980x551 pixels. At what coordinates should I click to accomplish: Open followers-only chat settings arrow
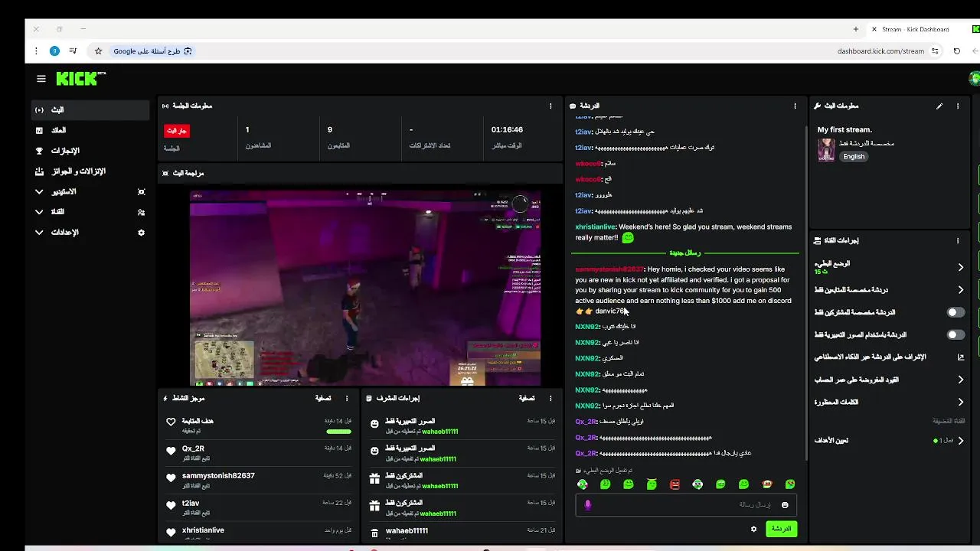(960, 290)
